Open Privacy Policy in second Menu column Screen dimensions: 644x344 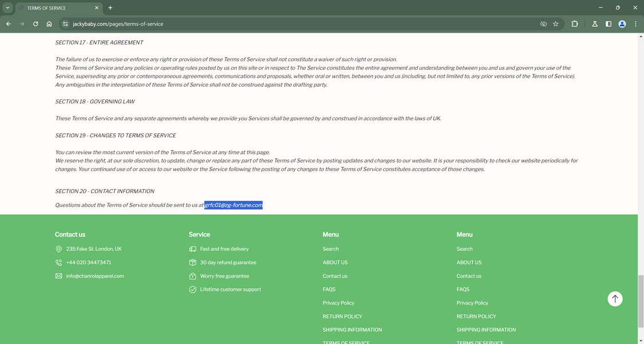click(472, 303)
